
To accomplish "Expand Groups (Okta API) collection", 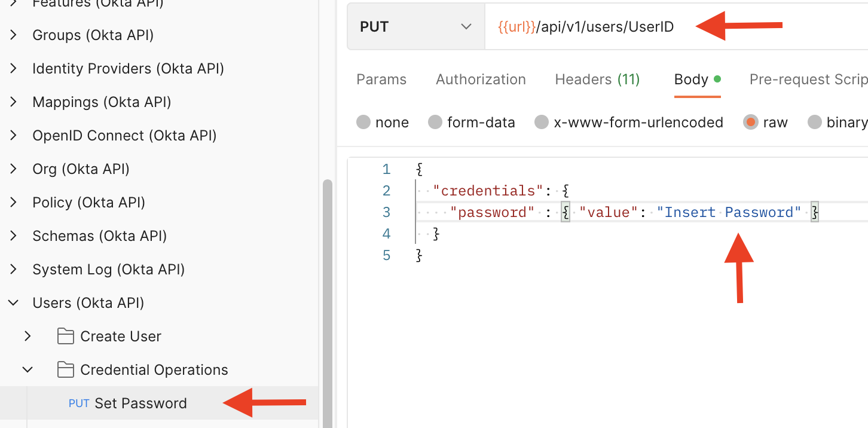I will pyautogui.click(x=13, y=35).
